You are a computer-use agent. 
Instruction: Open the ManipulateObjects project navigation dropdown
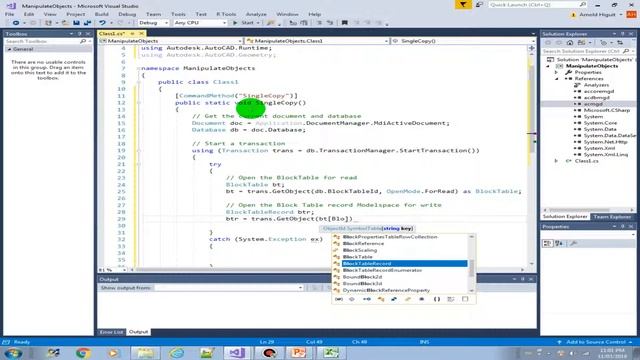click(x=171, y=41)
